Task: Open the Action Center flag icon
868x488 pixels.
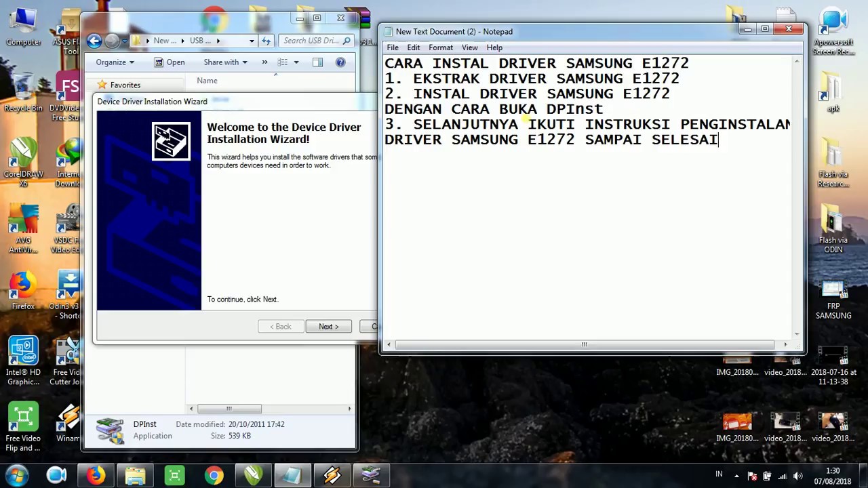Action: 752,476
